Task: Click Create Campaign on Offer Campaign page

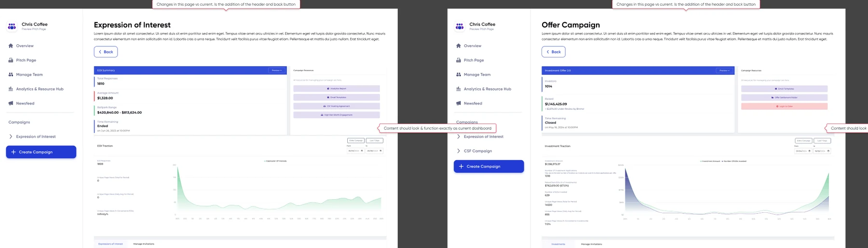Action: point(488,166)
